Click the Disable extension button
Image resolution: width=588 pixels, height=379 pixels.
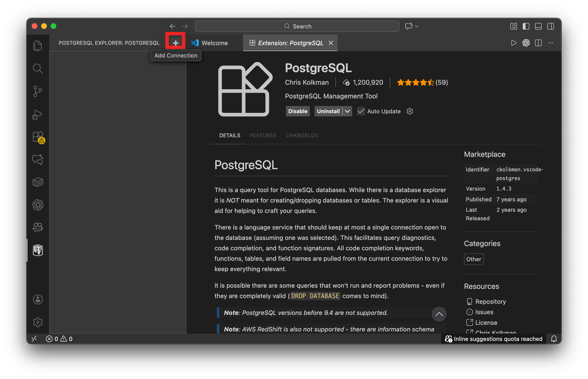298,111
